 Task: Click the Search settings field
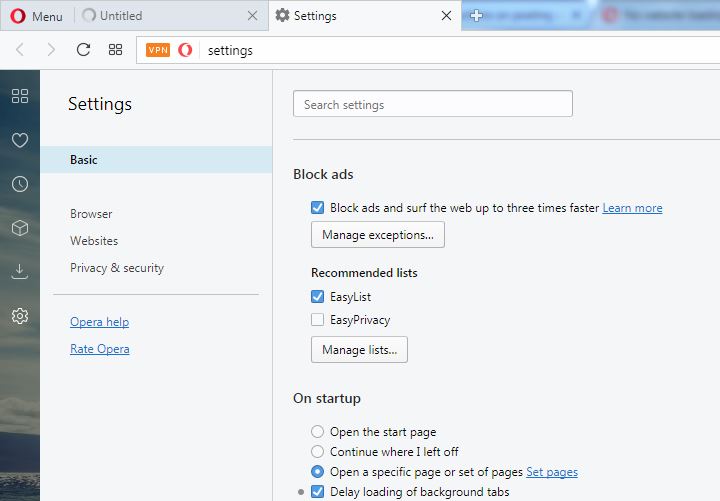[x=433, y=104]
